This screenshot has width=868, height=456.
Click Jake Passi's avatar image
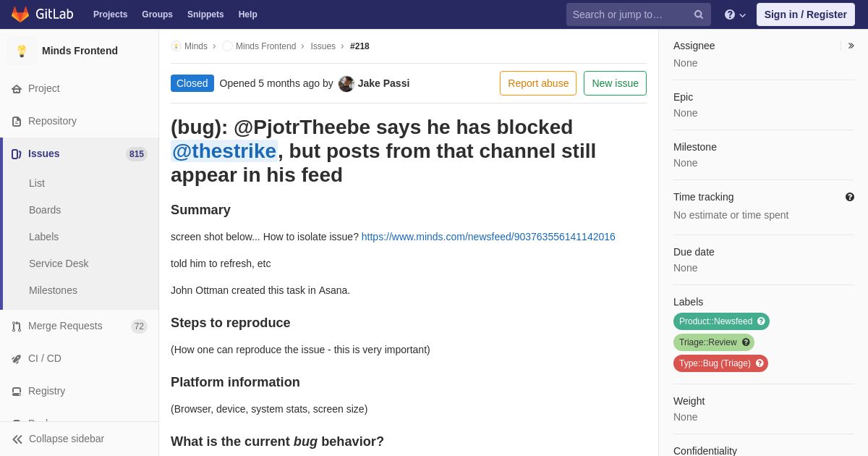pos(346,83)
